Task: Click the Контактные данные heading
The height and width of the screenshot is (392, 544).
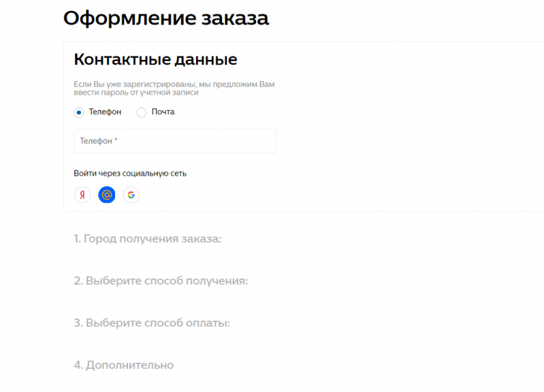Action: (x=156, y=59)
